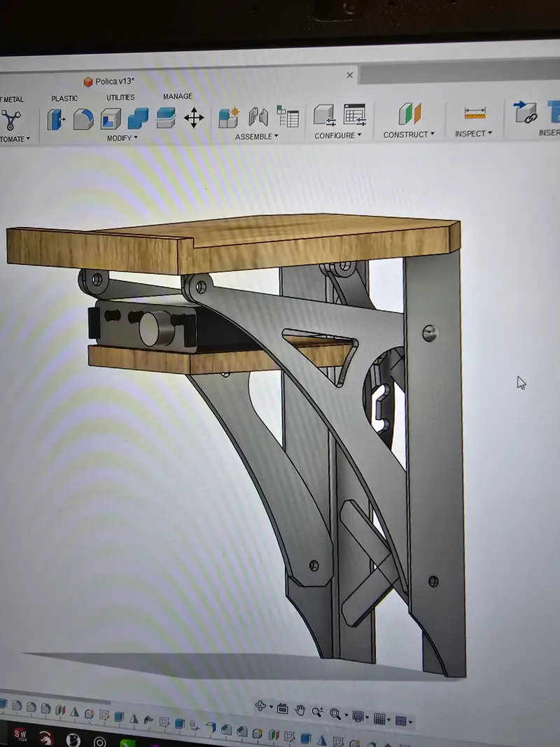The width and height of the screenshot is (560, 747).
Task: Expand the Zoom Window dropdown arrow
Action: [x=346, y=715]
